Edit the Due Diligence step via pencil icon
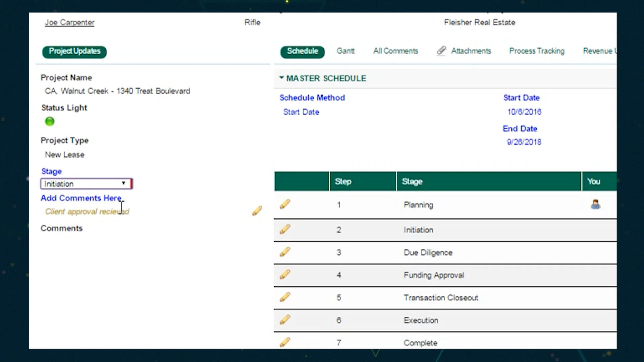 pyautogui.click(x=285, y=252)
